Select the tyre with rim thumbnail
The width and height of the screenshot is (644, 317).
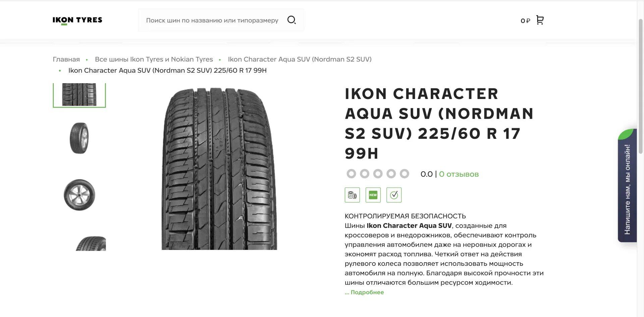79,195
